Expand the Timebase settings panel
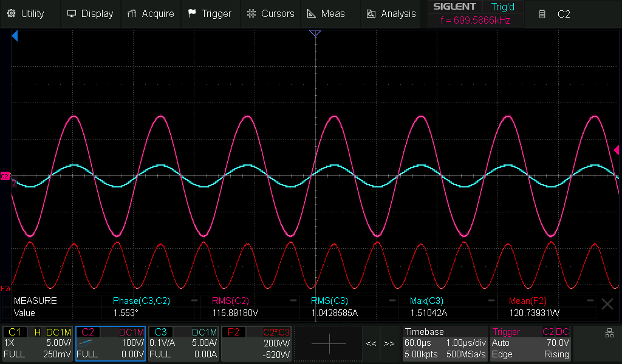The image size is (622, 364). tap(445, 343)
